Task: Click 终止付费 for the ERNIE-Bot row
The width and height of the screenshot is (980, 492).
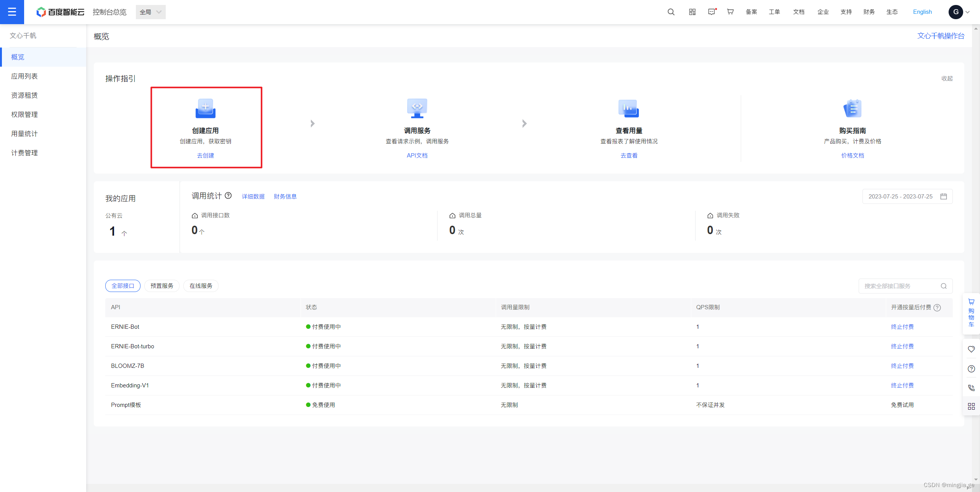Action: 902,327
